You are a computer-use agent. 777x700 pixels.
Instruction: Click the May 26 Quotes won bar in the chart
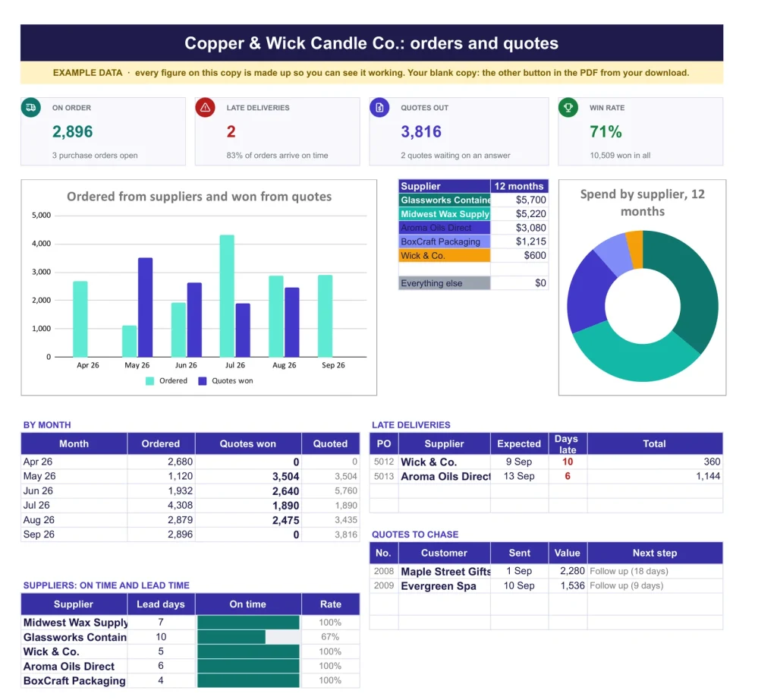tap(145, 307)
